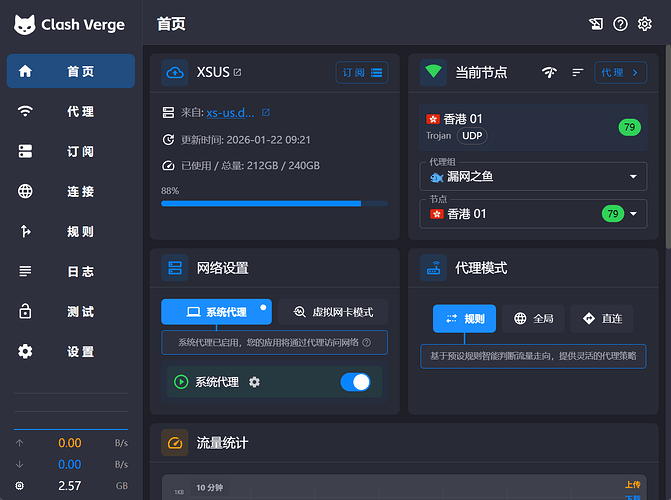The image size is (671, 500).
Task: Click the sort nodes icon
Action: pos(578,72)
